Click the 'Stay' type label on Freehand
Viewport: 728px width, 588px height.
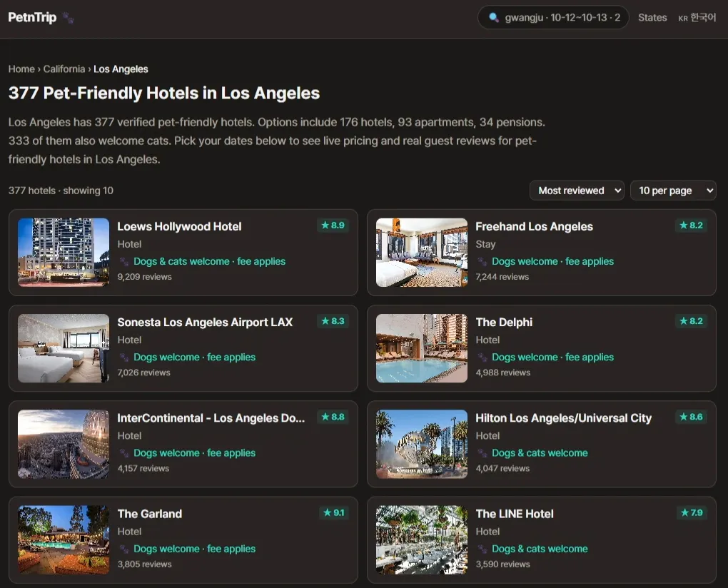coord(485,244)
